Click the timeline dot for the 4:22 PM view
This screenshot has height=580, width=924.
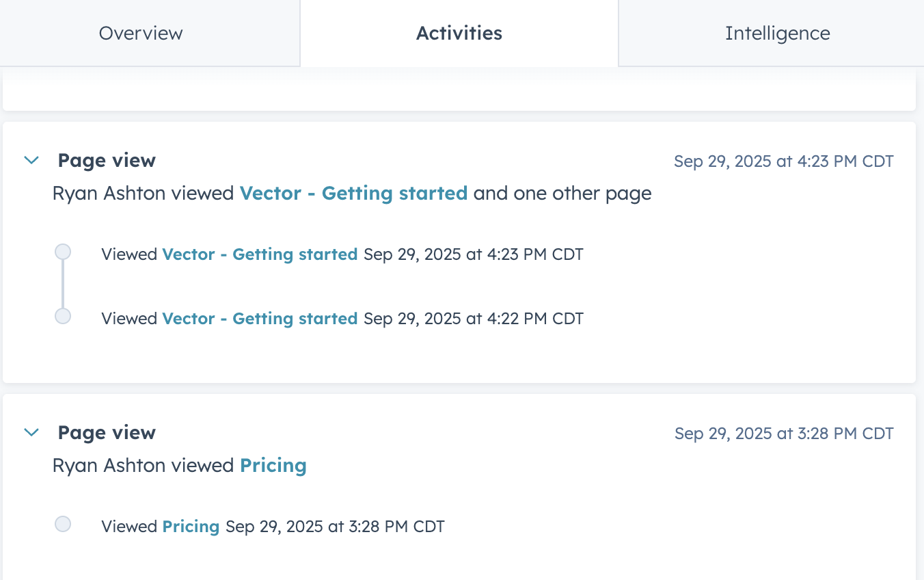click(x=63, y=316)
